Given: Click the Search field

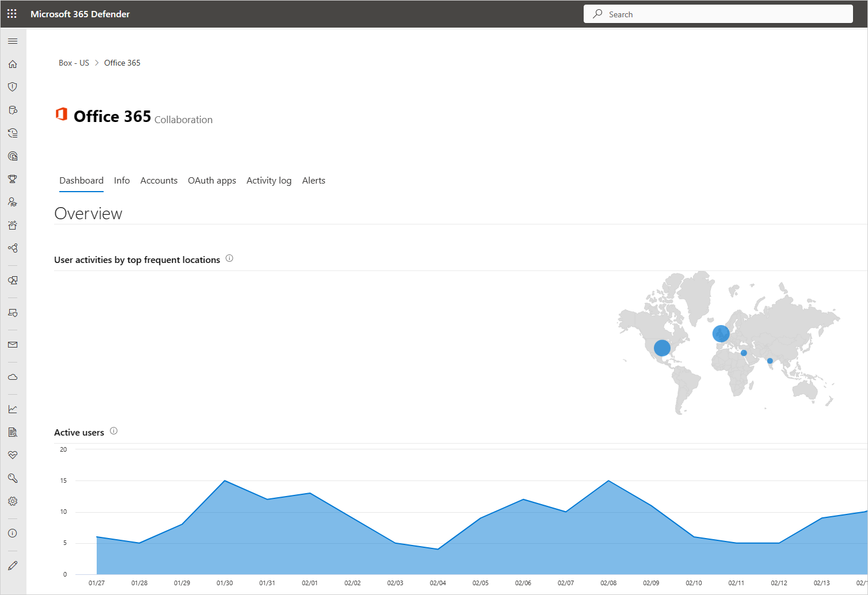Looking at the screenshot, I should coord(718,13).
